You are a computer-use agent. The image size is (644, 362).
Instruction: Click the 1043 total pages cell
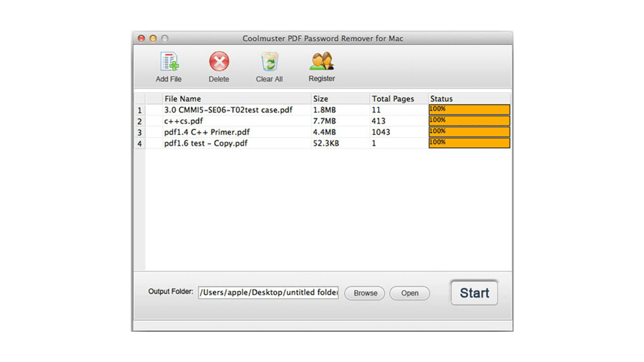tap(399, 132)
